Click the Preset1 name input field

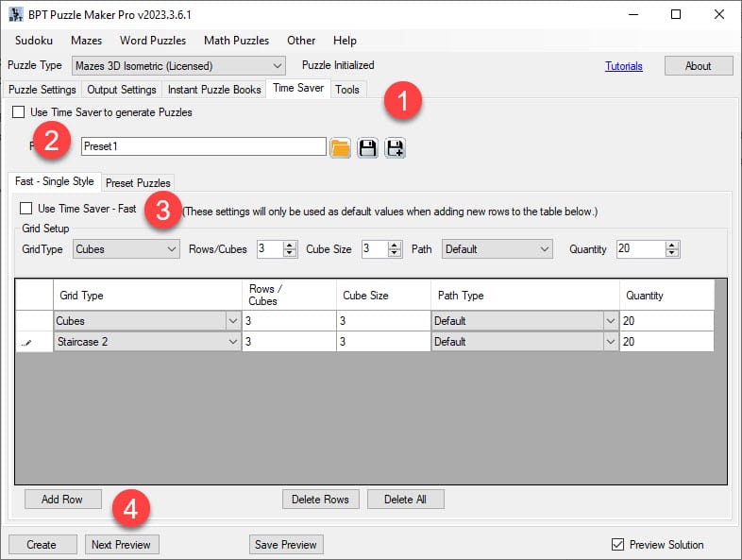point(203,146)
